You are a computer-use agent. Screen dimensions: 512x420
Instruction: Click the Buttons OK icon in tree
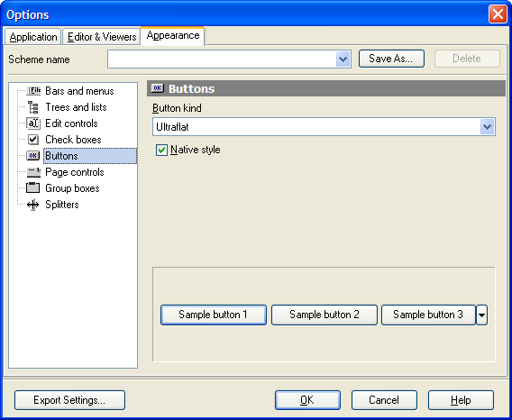(33, 156)
